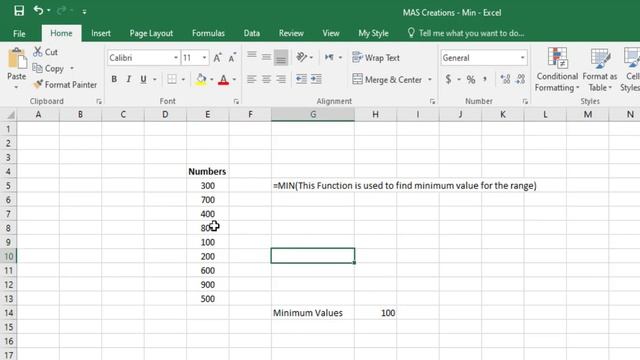Undo the last action
The image size is (640, 360).
38,10
